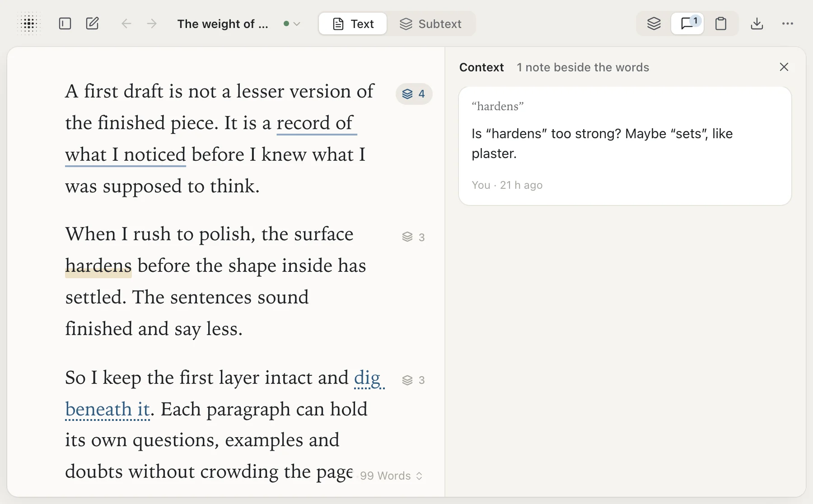Open the 3-layer badge beside "When I rush"

click(x=414, y=237)
